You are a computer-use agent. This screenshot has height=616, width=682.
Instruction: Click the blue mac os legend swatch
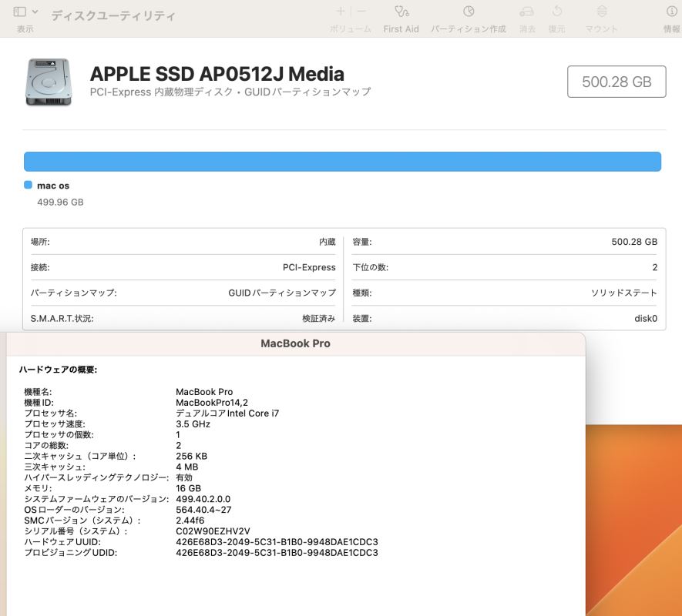coord(29,186)
